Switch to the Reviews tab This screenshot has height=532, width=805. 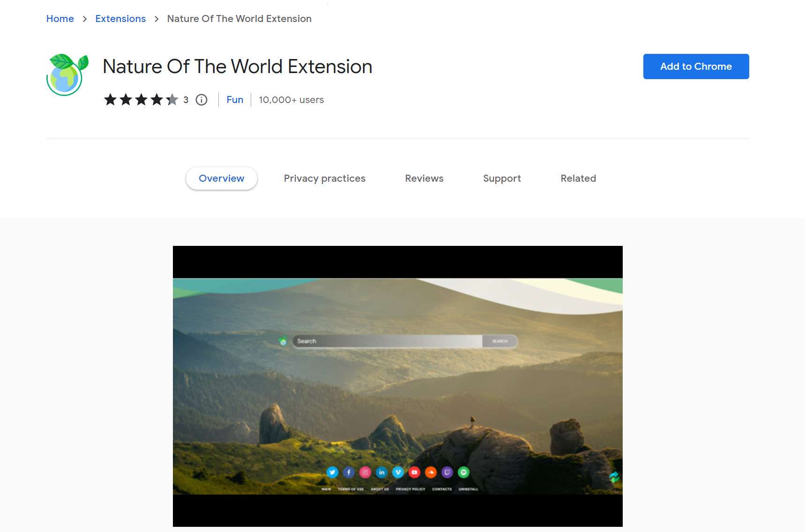(424, 178)
